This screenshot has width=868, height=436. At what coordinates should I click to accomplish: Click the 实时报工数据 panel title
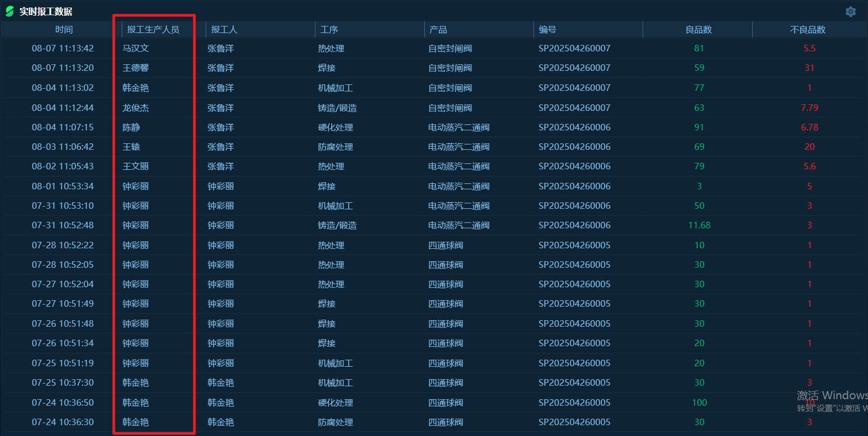point(46,11)
